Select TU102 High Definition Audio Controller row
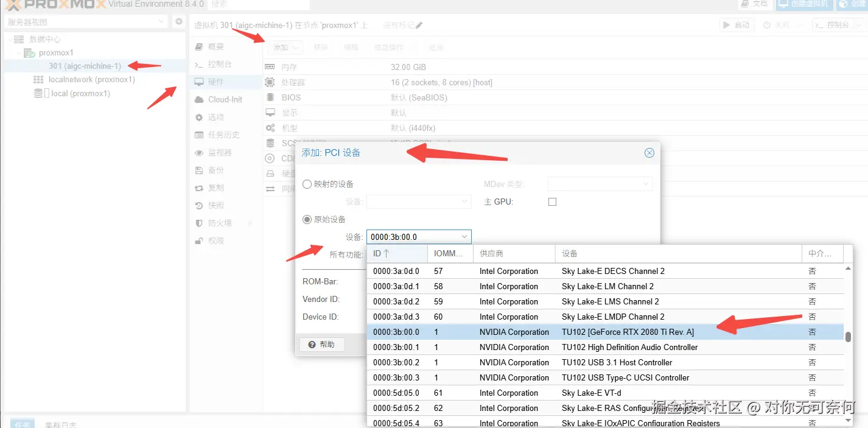 click(x=605, y=347)
